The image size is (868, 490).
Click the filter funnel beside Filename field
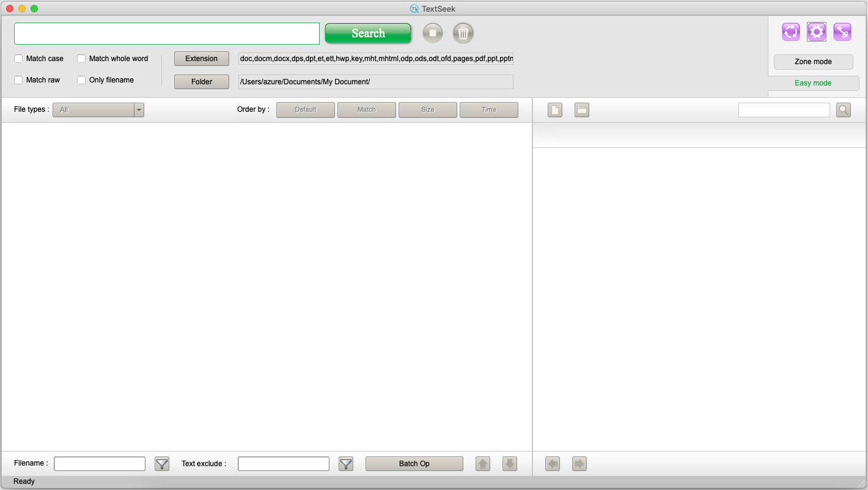click(x=161, y=464)
